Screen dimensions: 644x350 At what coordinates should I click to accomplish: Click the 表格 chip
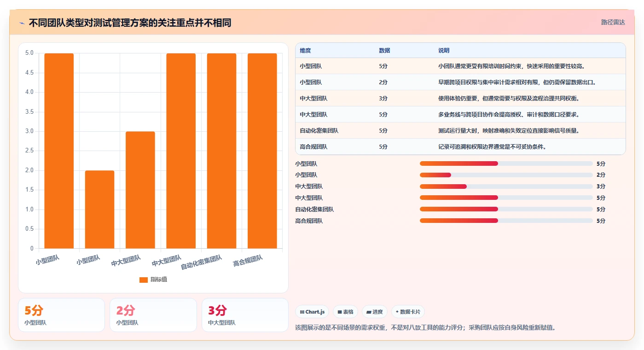(345, 312)
